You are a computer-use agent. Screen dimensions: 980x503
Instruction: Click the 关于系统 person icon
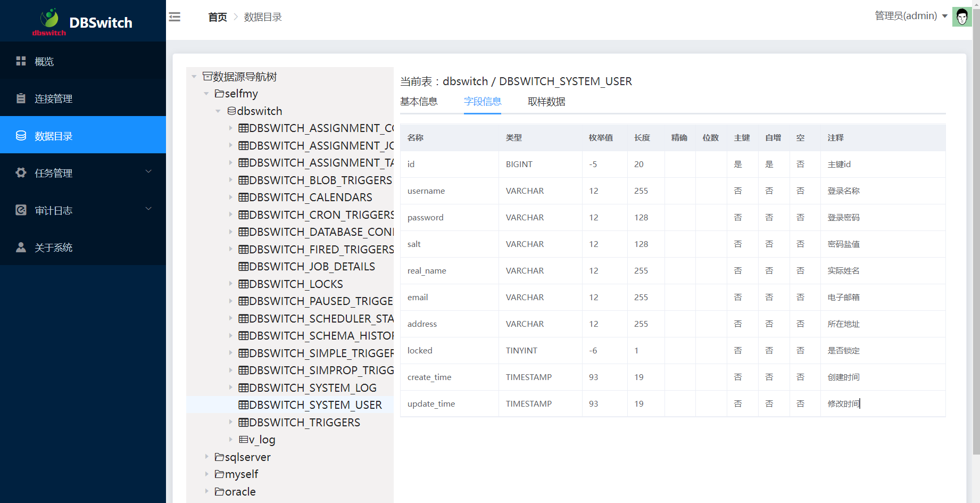click(x=21, y=248)
